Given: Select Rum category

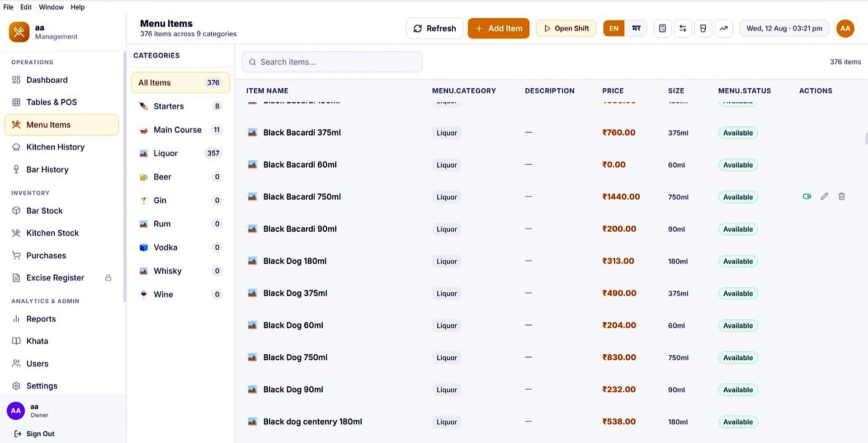Looking at the screenshot, I should coord(180,224).
